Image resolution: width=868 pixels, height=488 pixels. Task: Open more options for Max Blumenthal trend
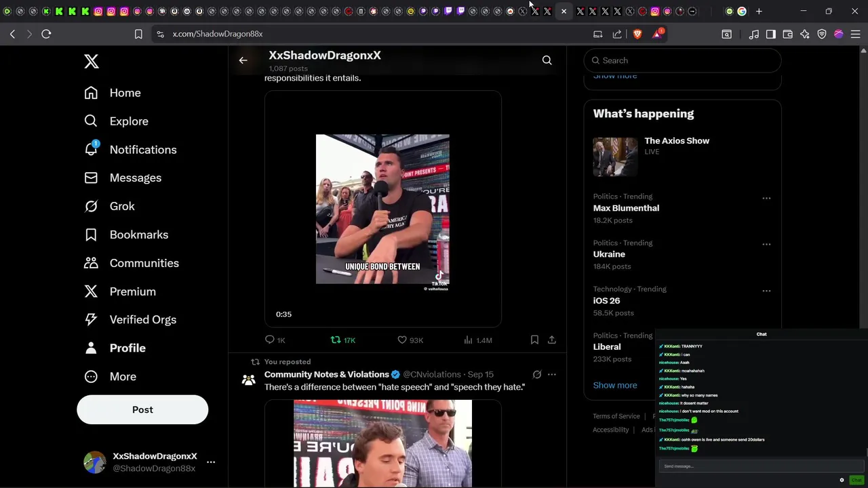pyautogui.click(x=766, y=199)
